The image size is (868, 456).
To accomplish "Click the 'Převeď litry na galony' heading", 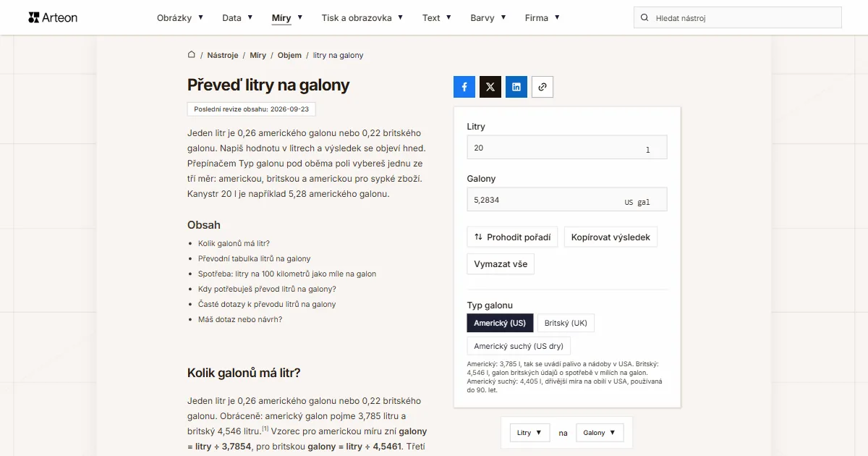I will click(x=268, y=85).
